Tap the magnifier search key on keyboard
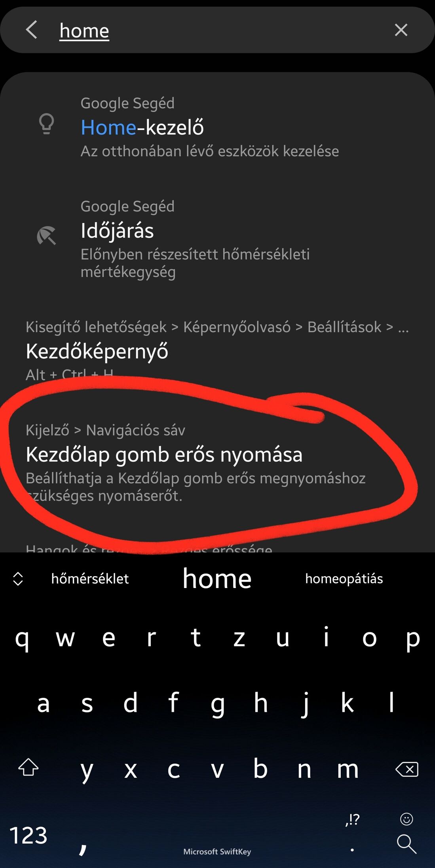This screenshot has width=435, height=868. coord(407,844)
